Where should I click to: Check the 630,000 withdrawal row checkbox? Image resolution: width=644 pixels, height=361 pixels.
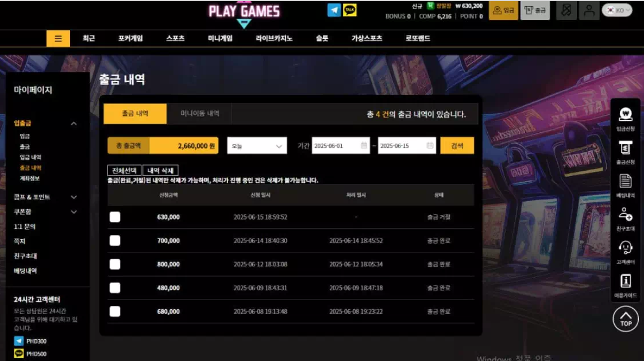tap(115, 217)
